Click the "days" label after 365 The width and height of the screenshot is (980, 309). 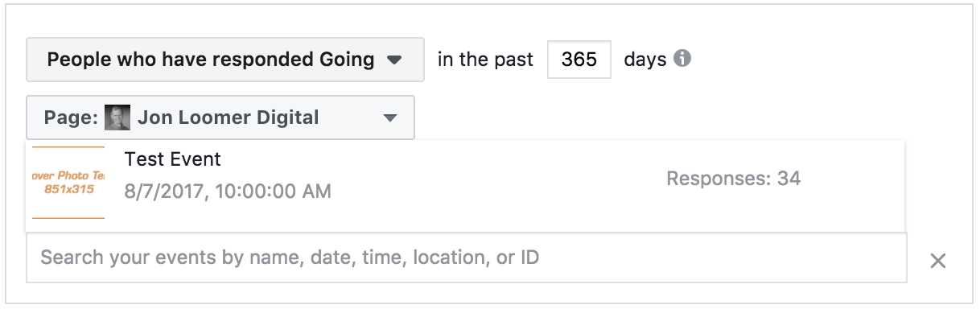tap(645, 60)
